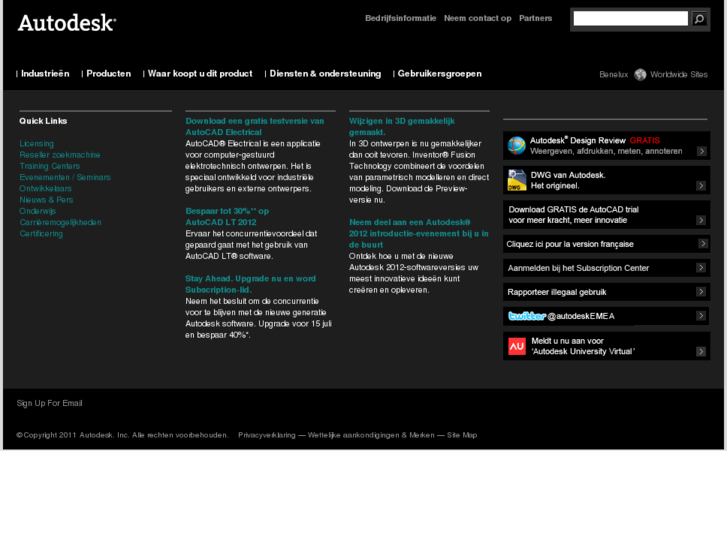Screen dimensions: 727x545
Task: Click arrow in DWG van Autodesk banner
Action: coord(701,186)
